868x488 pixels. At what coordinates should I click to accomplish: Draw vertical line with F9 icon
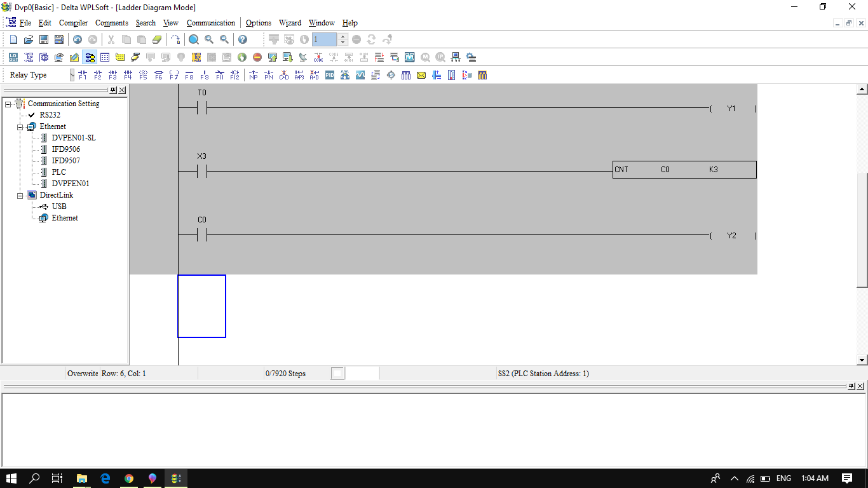205,75
